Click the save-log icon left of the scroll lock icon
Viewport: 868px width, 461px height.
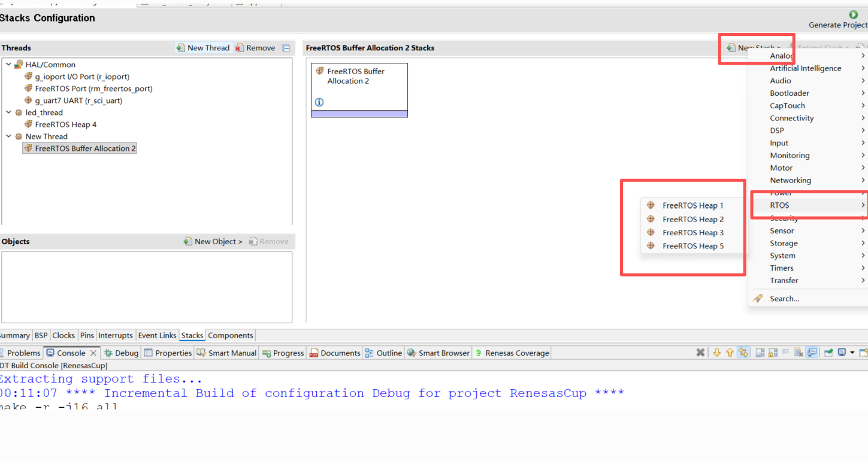(760, 353)
